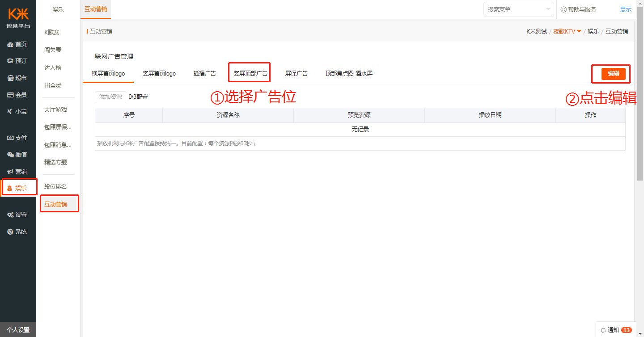Click the 播放机制 note below table
Image resolution: width=644 pixels, height=337 pixels.
click(x=177, y=143)
